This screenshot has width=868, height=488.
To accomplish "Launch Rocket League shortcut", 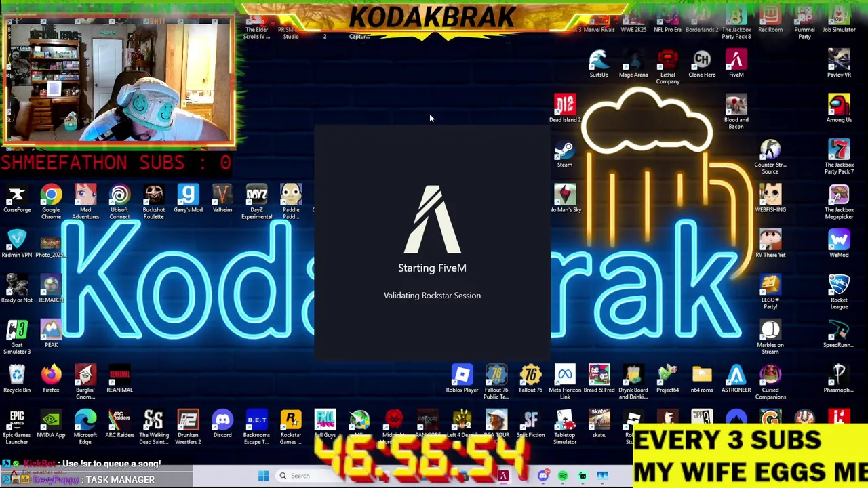I will coord(839,291).
